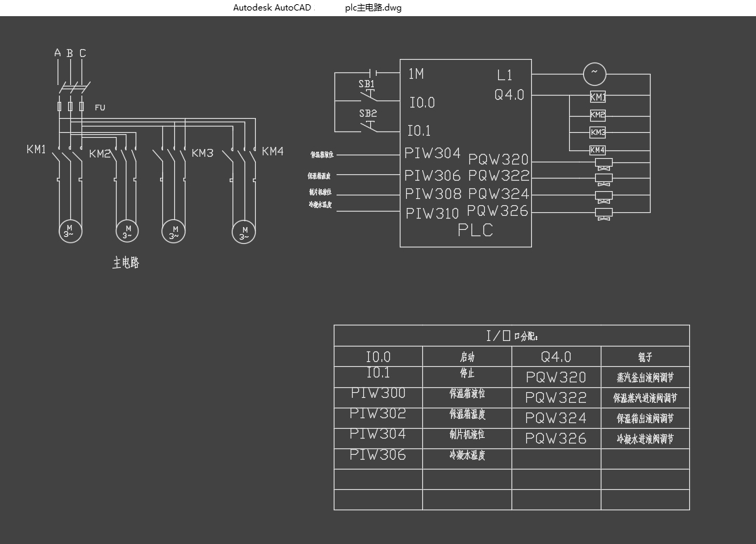This screenshot has height=544, width=756.
Task: Click the AC power source symbol beside L1
Action: pos(594,75)
